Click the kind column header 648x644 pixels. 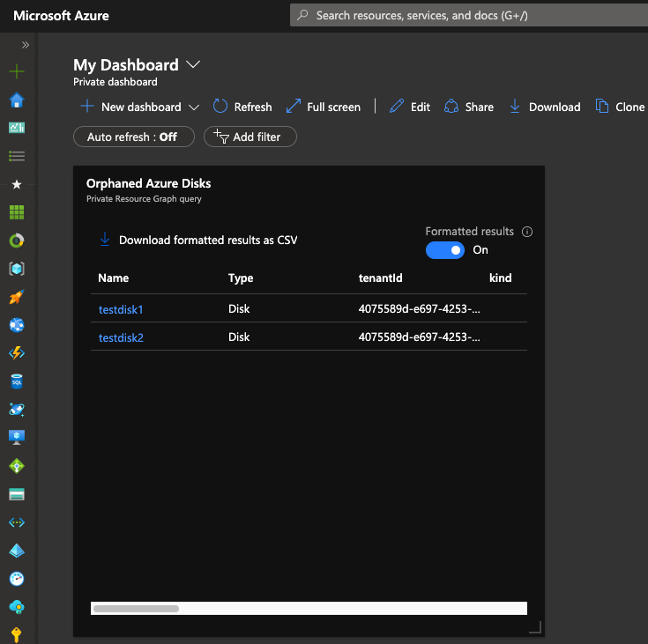(x=500, y=278)
